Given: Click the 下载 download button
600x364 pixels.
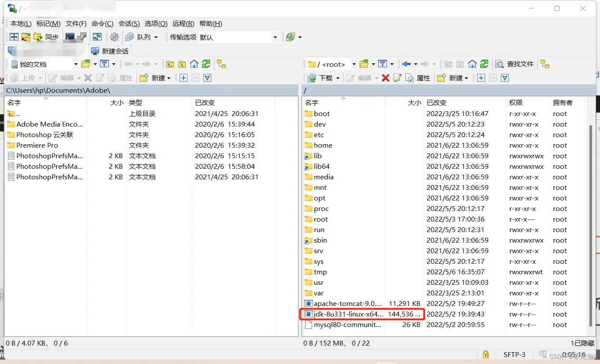Looking at the screenshot, I should point(320,78).
